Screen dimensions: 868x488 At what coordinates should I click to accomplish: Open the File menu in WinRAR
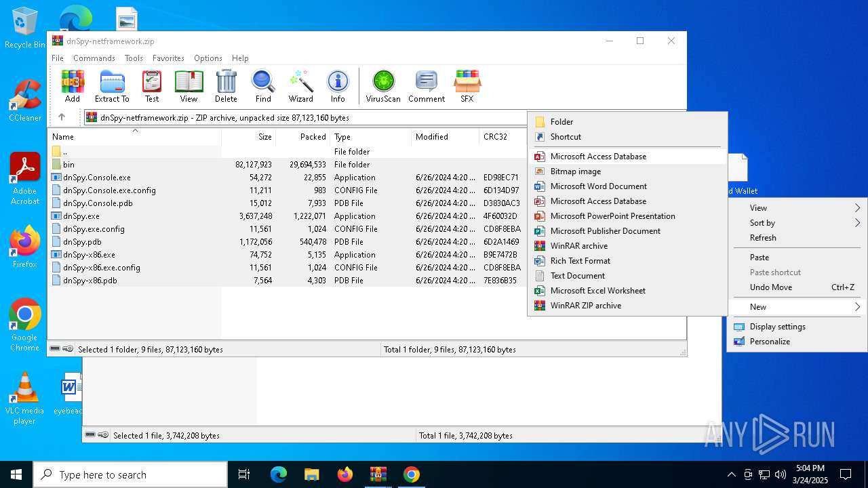(x=58, y=58)
